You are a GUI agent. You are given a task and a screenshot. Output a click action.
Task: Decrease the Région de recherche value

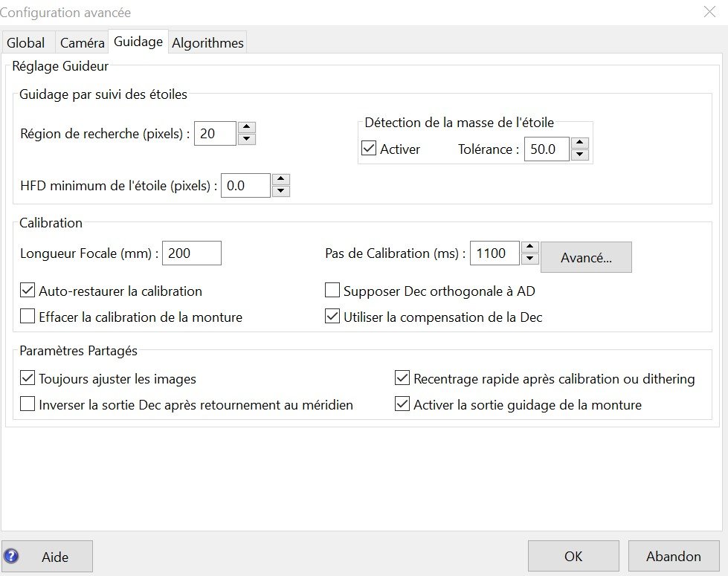click(248, 139)
